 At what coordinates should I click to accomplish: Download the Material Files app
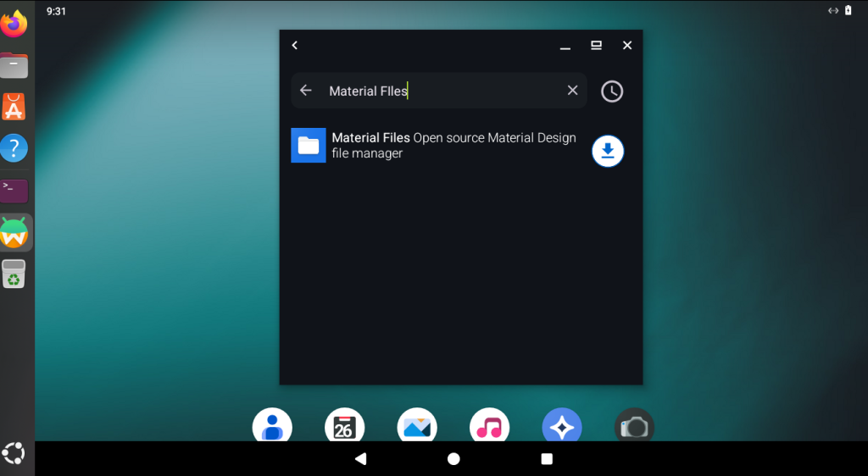[x=607, y=151]
